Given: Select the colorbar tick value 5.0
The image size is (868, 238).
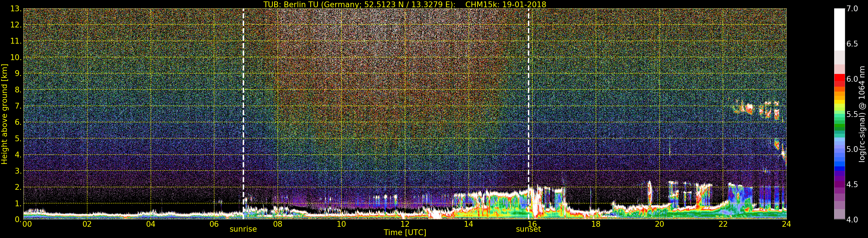Looking at the screenshot, I should pos(852,149).
